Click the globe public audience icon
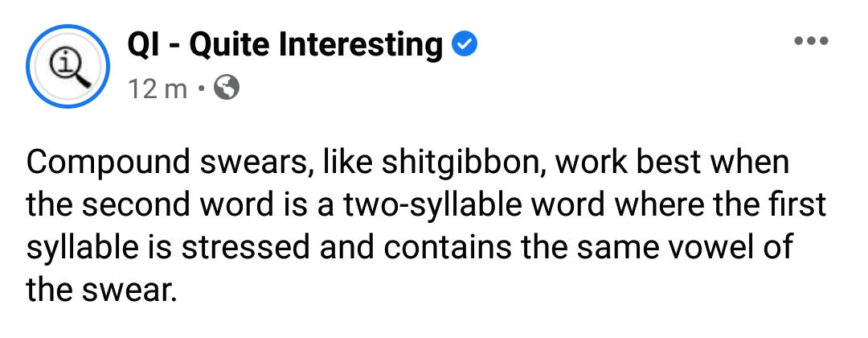The image size is (868, 338). coord(227,88)
